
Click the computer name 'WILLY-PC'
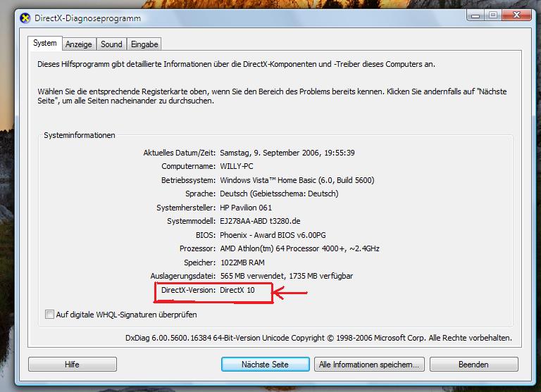(x=237, y=166)
